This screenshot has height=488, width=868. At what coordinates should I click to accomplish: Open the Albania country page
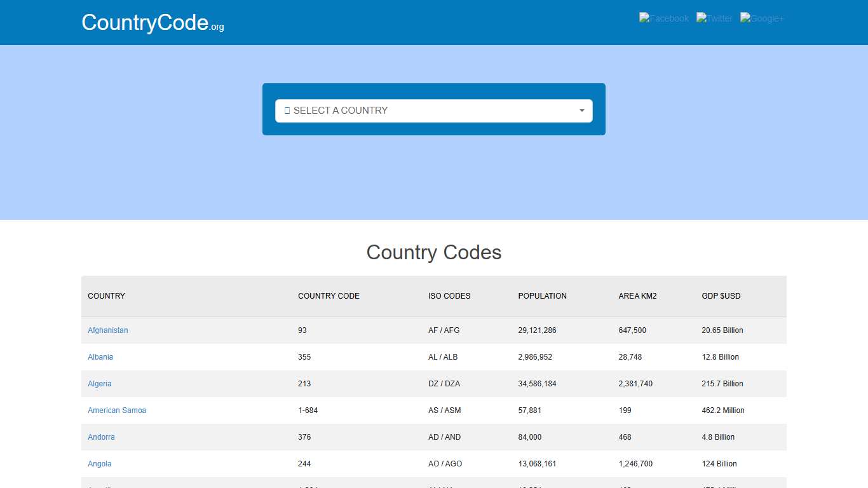coord(100,357)
